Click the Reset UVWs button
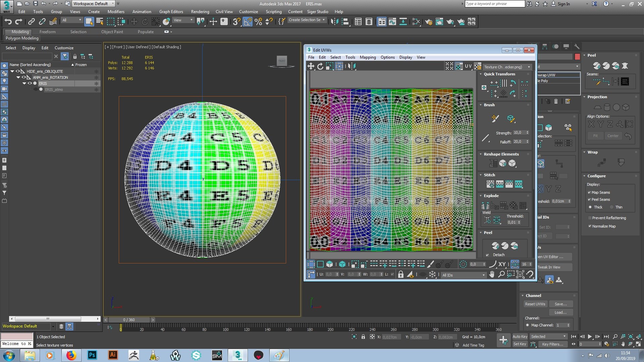This screenshot has height=362, width=644. click(535, 304)
